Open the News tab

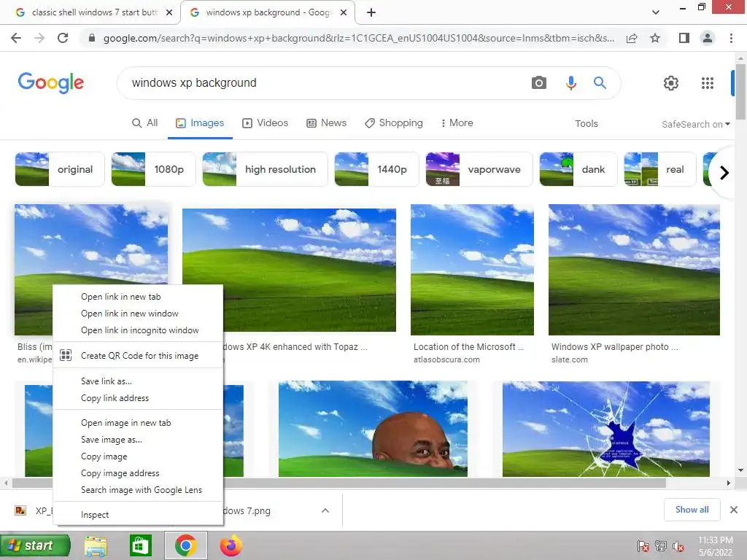pos(326,122)
